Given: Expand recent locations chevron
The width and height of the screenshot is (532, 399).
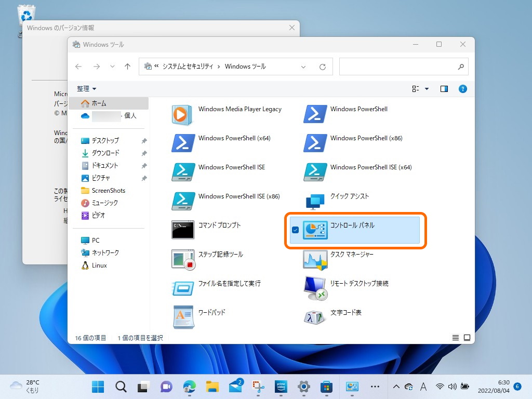Looking at the screenshot, I should [112, 66].
